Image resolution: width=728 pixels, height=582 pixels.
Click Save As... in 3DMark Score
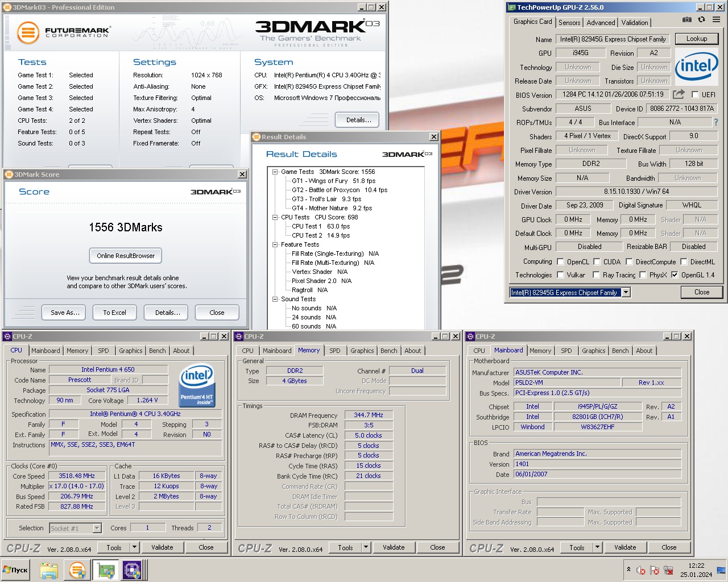click(x=65, y=313)
